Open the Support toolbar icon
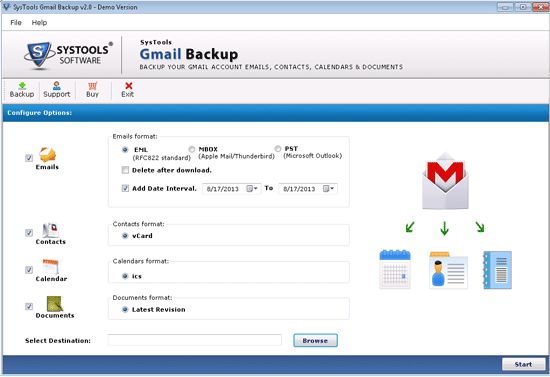Viewport: 550px width, 377px height. click(56, 86)
